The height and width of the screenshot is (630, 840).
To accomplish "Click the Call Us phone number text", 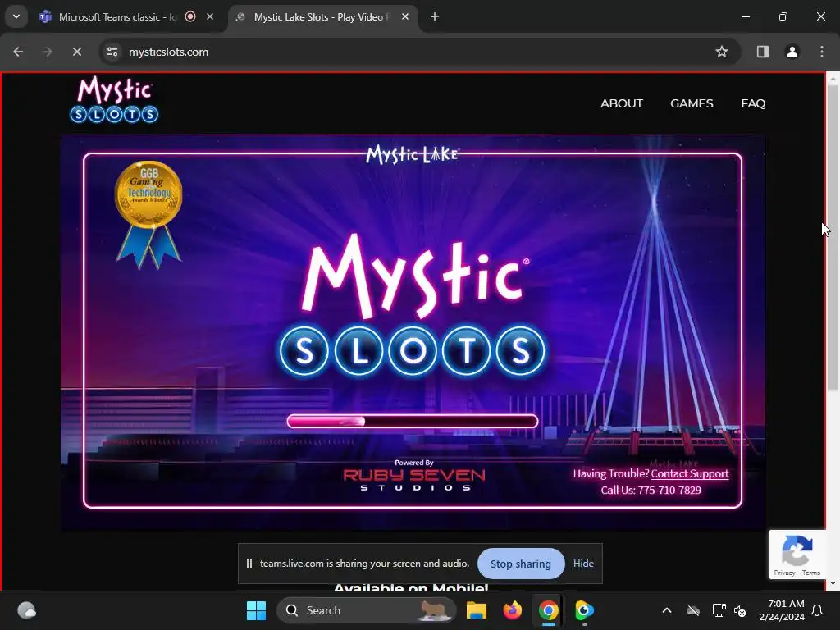I will coord(651,491).
